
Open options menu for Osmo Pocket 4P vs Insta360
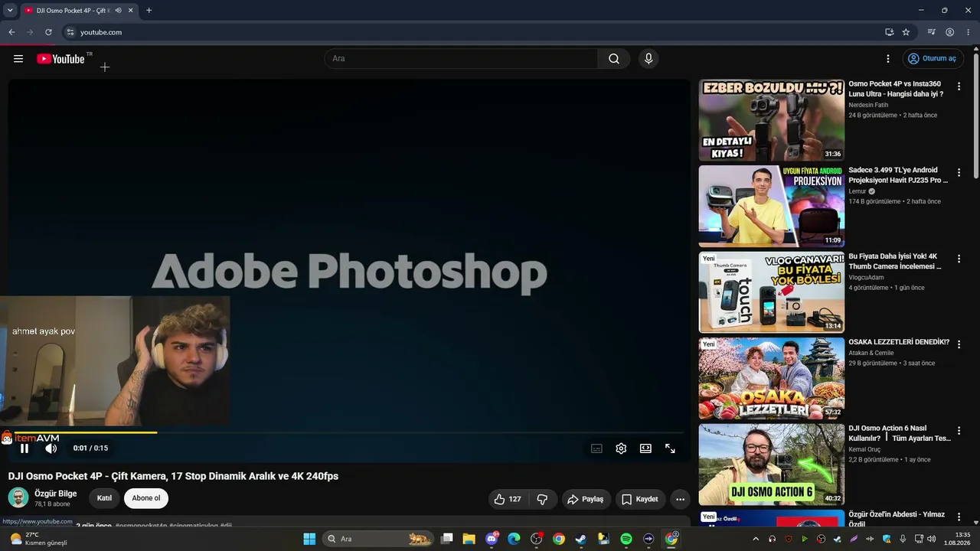coord(959,87)
